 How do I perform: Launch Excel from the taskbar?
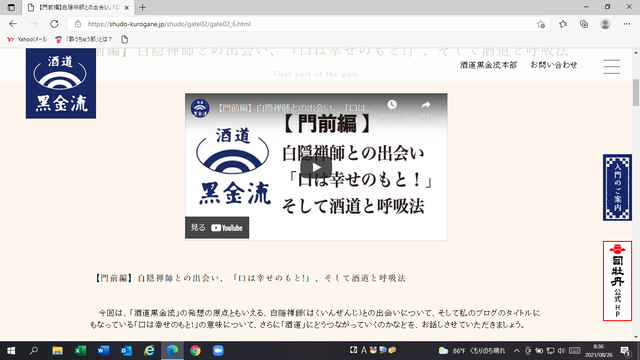tap(80, 351)
